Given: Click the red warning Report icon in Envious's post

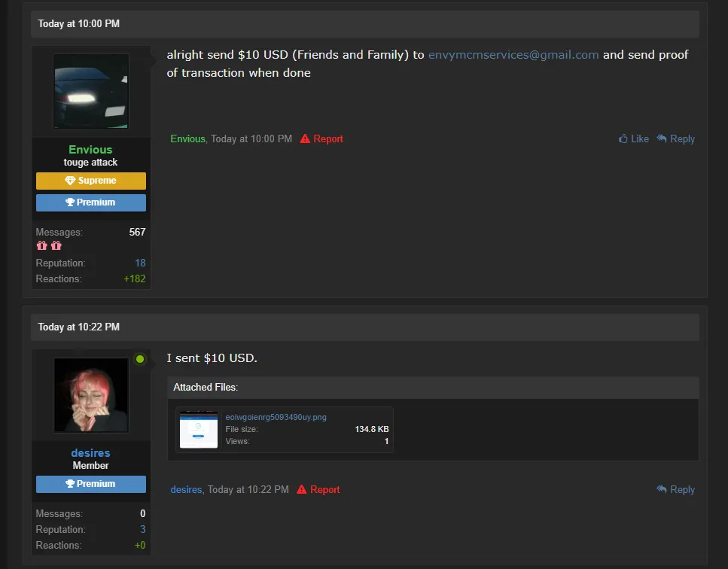Looking at the screenshot, I should click(x=305, y=138).
